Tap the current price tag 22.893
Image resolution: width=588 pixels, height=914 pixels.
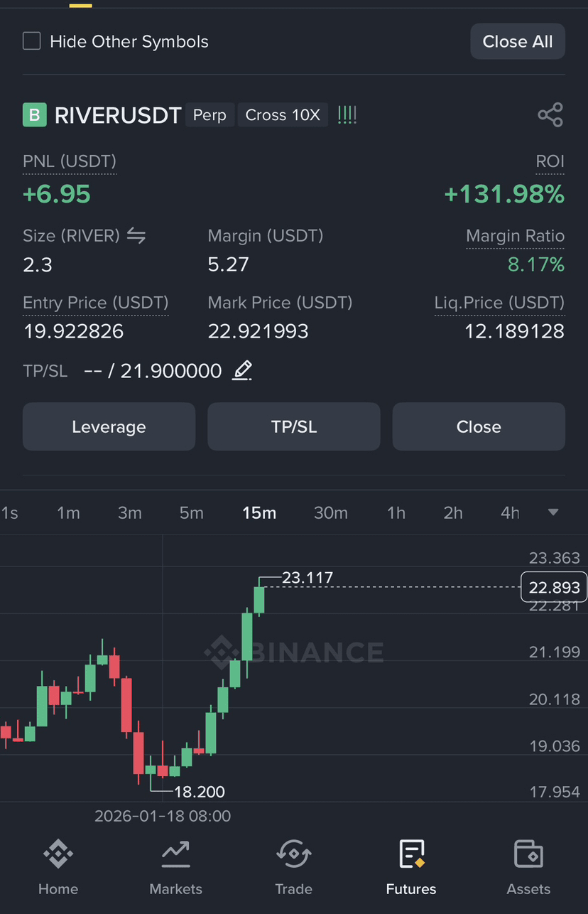[554, 587]
